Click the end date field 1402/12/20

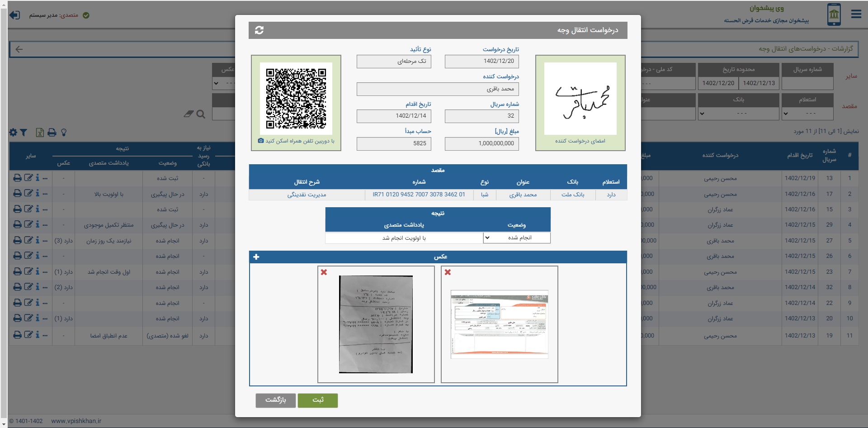(x=718, y=83)
